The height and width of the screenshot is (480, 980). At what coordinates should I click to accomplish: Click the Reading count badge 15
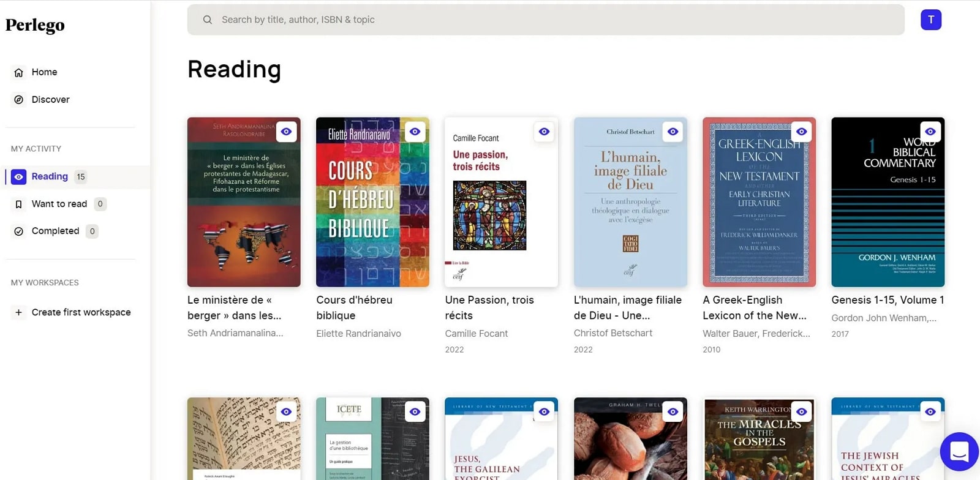tap(81, 177)
